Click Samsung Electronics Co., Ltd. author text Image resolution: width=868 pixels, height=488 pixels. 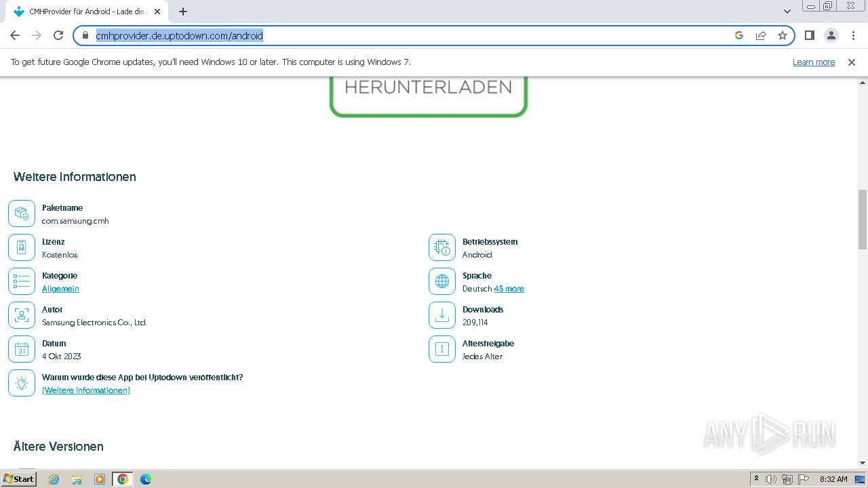click(x=94, y=323)
